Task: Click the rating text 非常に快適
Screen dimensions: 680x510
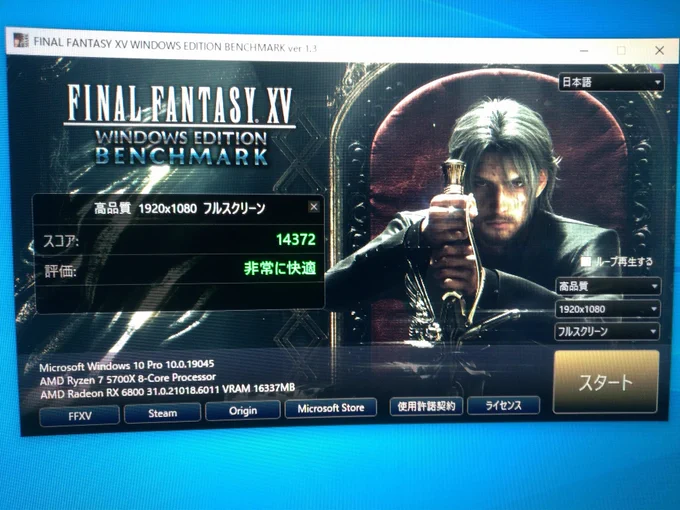Action: pyautogui.click(x=280, y=268)
